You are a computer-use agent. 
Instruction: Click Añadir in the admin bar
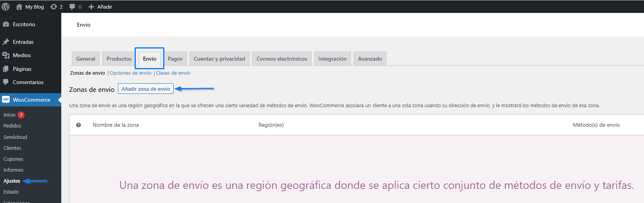[x=105, y=7]
